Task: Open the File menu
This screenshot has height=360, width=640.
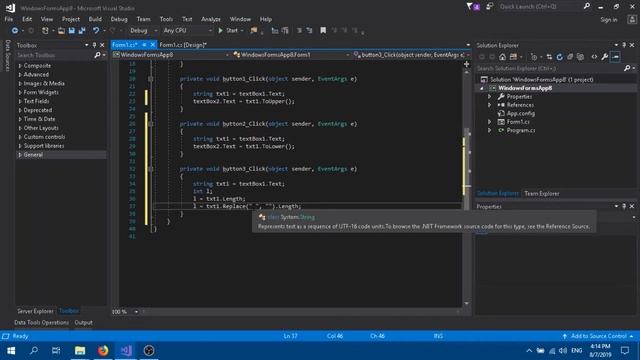Action: (9, 19)
